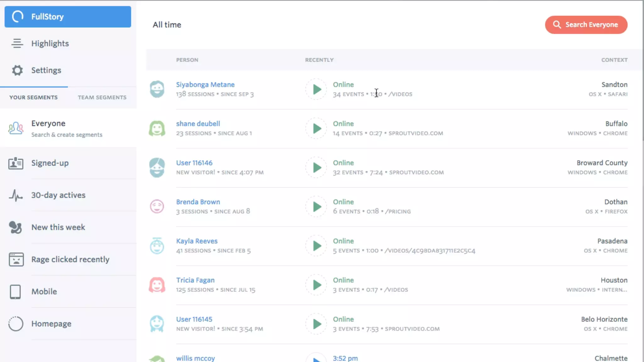This screenshot has height=362, width=644.
Task: Play Brenda Brown's online session
Action: click(x=316, y=207)
